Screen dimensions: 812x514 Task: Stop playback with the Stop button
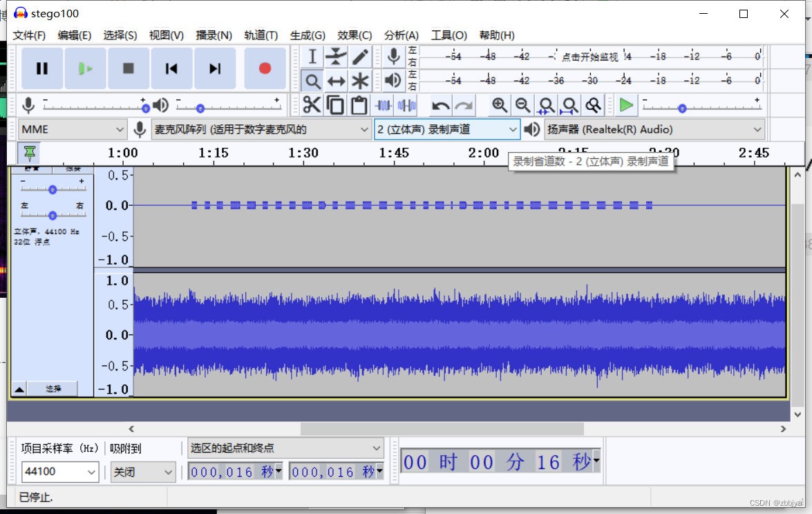click(x=129, y=68)
